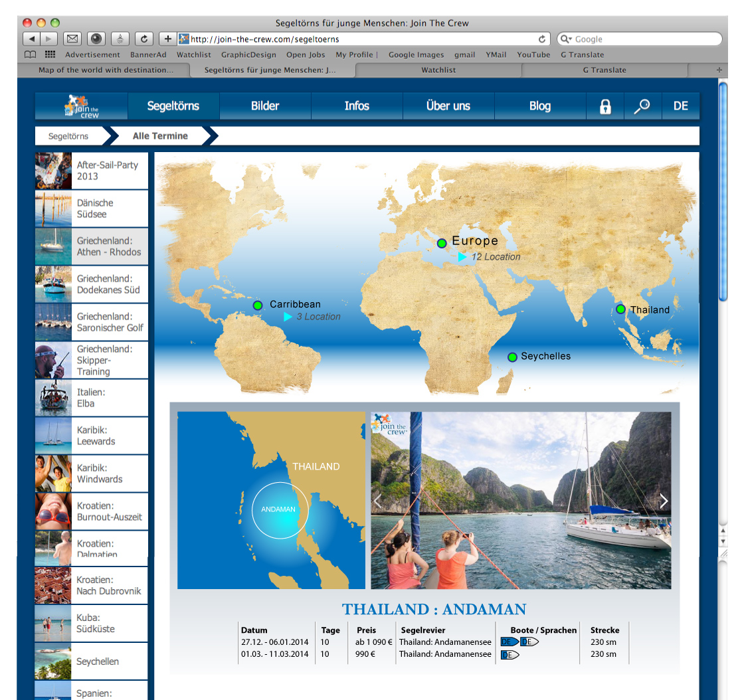Click the add bookmark plus button
The width and height of the screenshot is (740, 700).
167,39
